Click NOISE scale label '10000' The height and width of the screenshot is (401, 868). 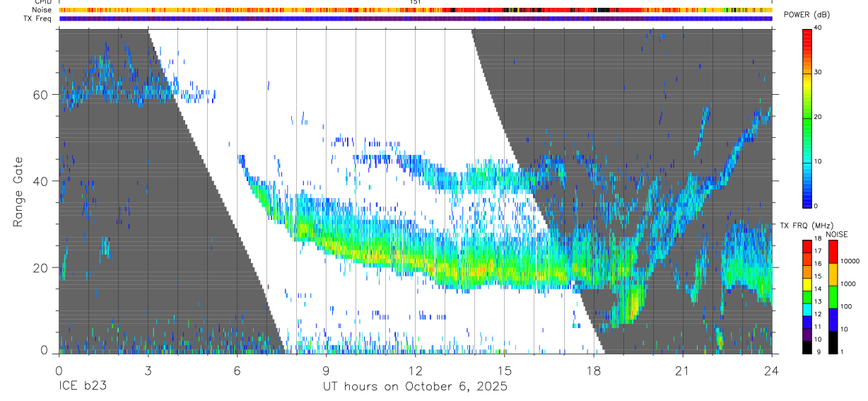tap(849, 262)
